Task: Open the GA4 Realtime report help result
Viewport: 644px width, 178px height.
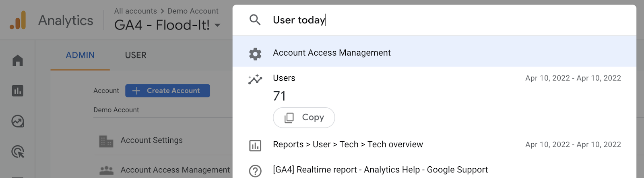Action: pyautogui.click(x=380, y=170)
